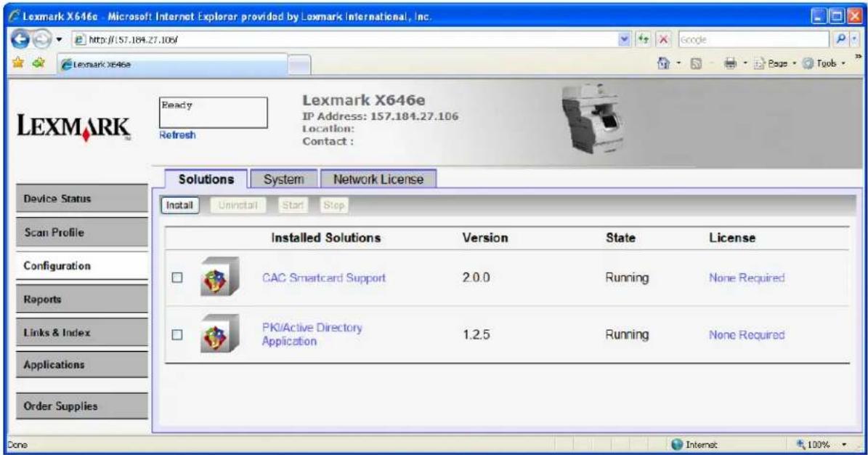Expand the Print options dropdown arrow
This screenshot has height=455, width=868.
[745, 64]
